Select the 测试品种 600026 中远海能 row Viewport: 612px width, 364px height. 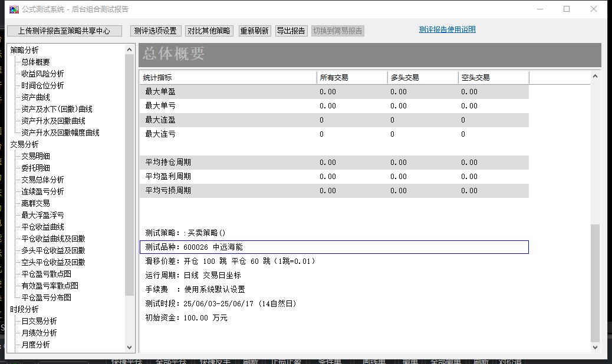coord(334,247)
